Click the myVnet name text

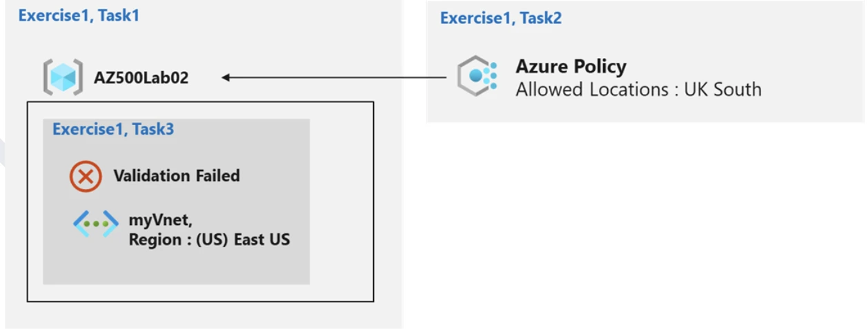pos(160,221)
